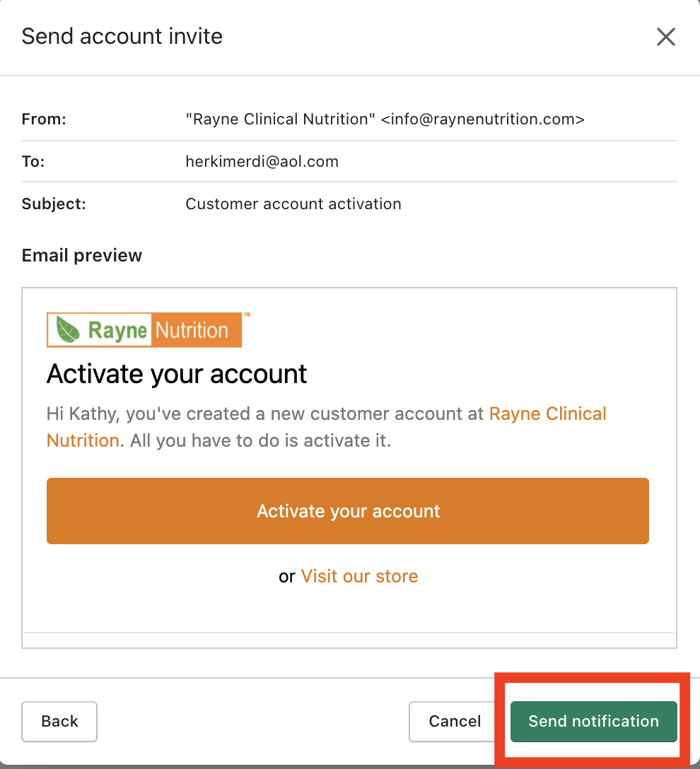This screenshot has width=700, height=769.
Task: Click the Send account invite title
Action: click(122, 36)
